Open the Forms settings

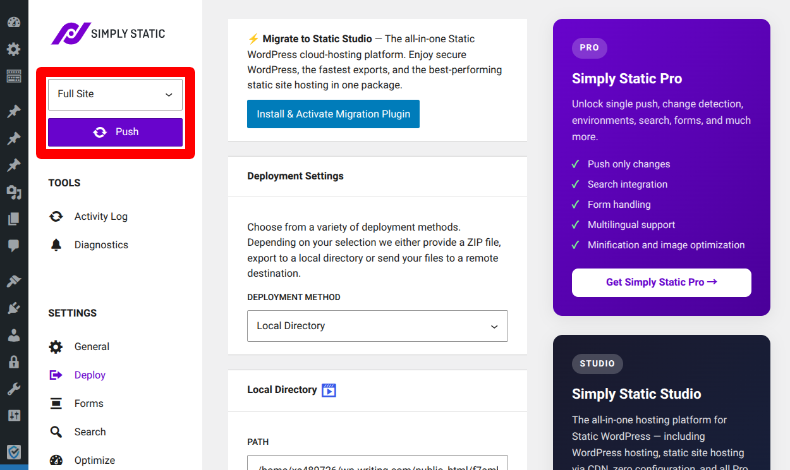[89, 404]
